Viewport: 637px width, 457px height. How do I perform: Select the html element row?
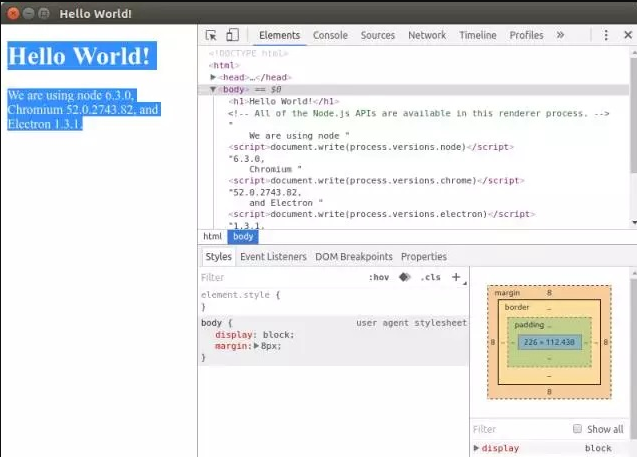coord(224,65)
